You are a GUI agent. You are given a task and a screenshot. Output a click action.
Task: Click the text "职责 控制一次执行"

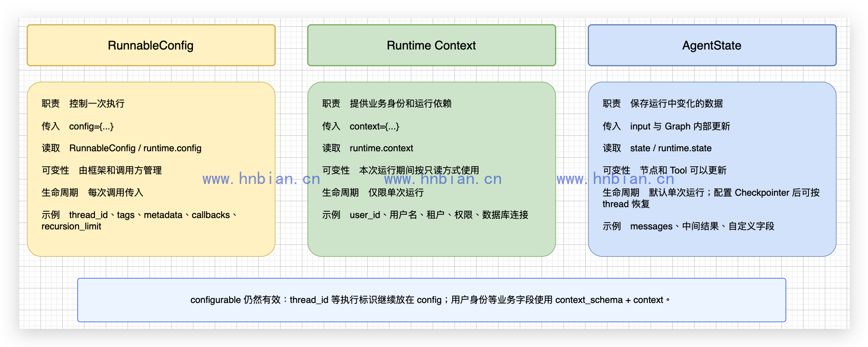coord(83,104)
